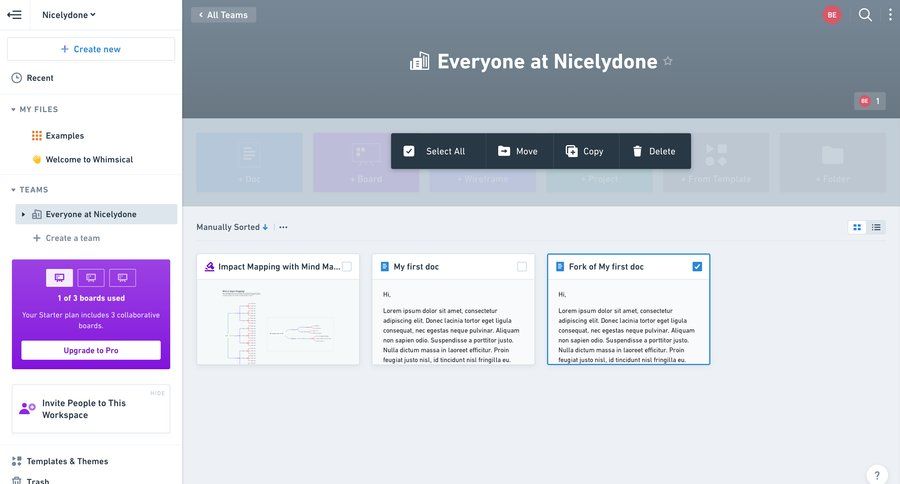Click Move in the selection toolbar
This screenshot has height=484, width=900.
[x=518, y=152]
